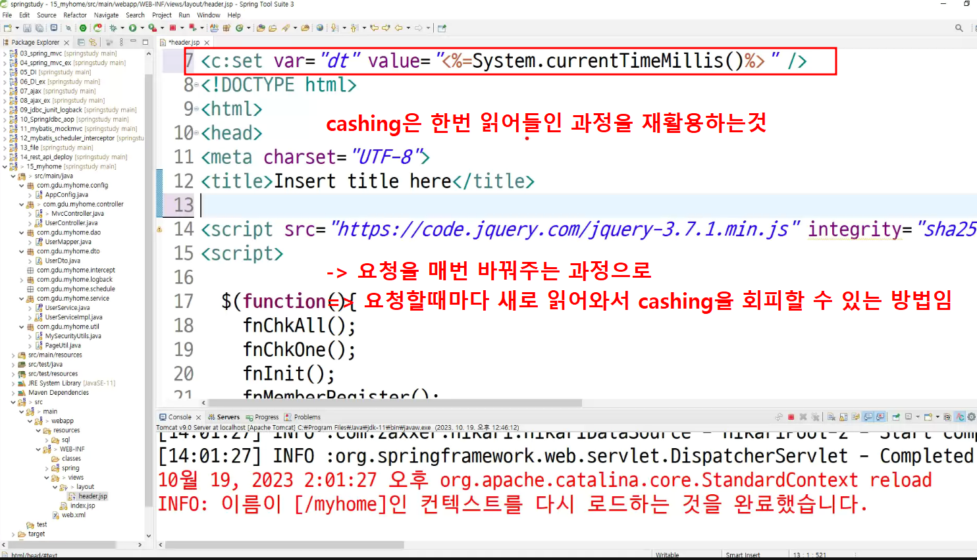Viewport: 977px width, 560px height.
Task: Switch to the Problems tab
Action: [303, 417]
